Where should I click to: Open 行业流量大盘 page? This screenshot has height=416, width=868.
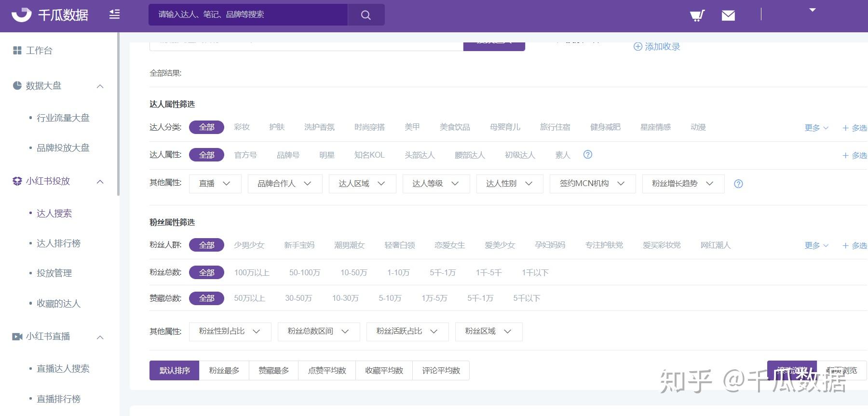63,118
